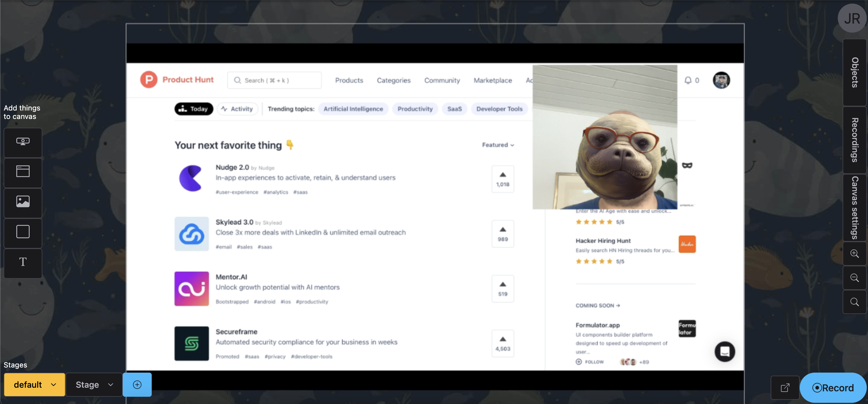This screenshot has width=868, height=404.
Task: Select the Today tab
Action: [194, 109]
